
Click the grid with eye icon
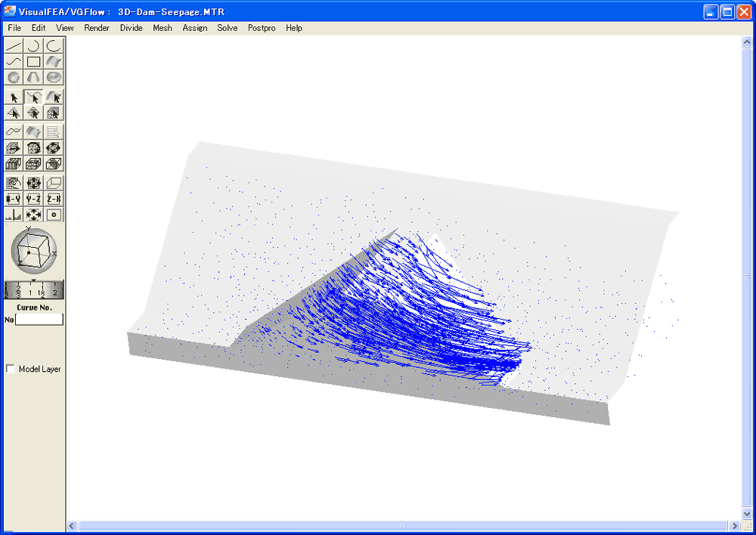tap(14, 183)
